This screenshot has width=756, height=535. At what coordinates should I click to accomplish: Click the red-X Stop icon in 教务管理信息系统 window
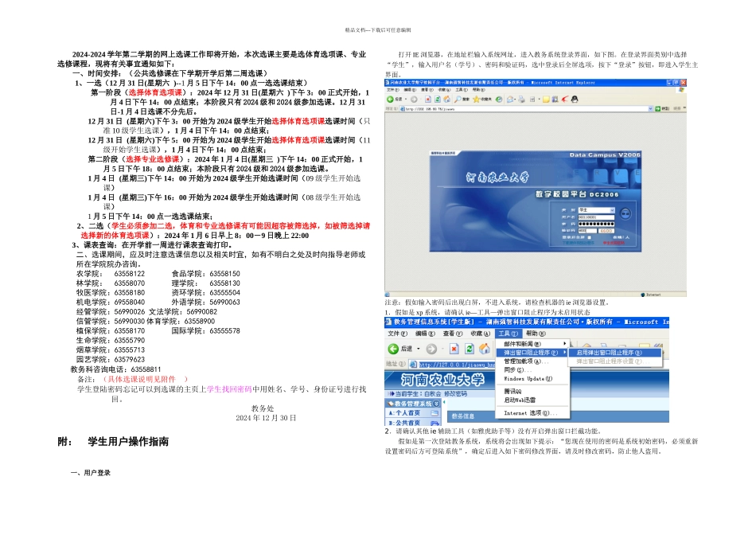tap(454, 349)
